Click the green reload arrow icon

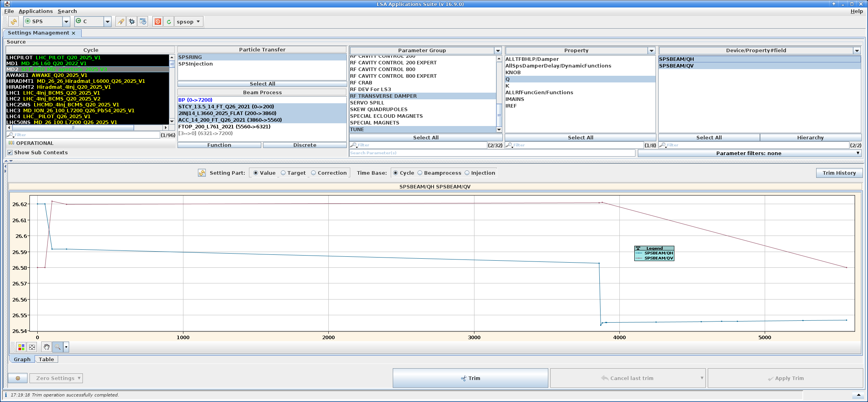pos(169,22)
